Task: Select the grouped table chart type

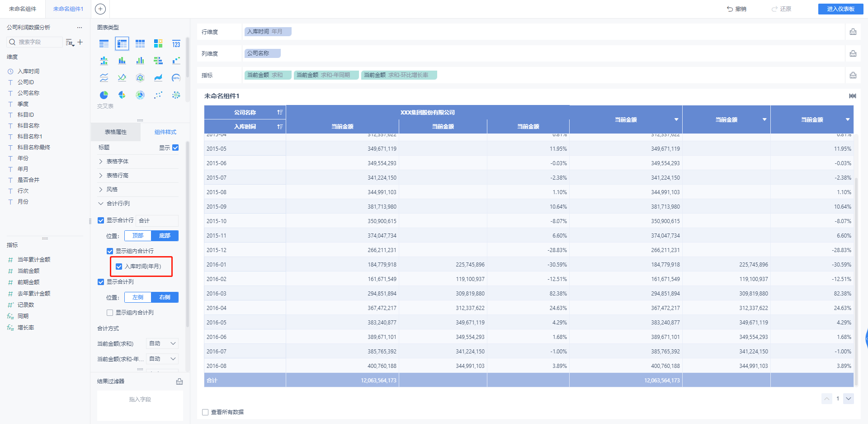Action: click(104, 43)
